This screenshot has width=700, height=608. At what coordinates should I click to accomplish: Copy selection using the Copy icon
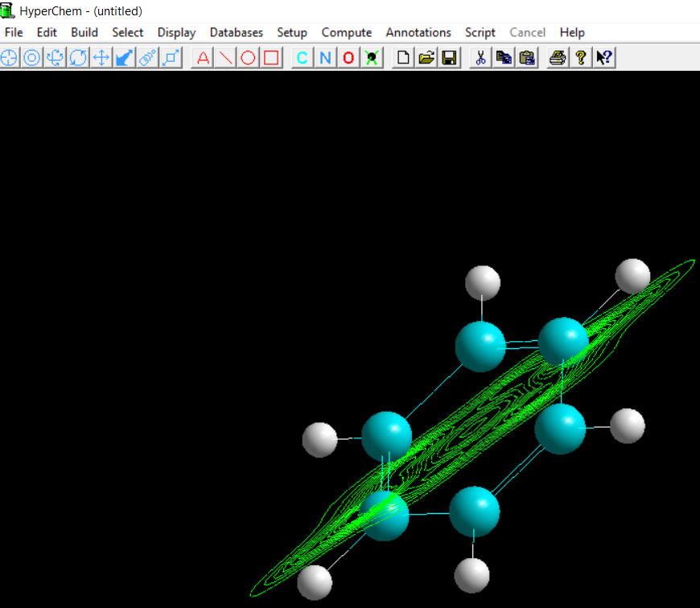[504, 58]
